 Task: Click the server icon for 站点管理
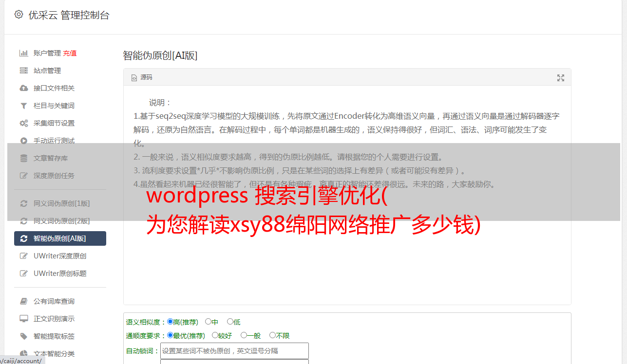pos(23,71)
